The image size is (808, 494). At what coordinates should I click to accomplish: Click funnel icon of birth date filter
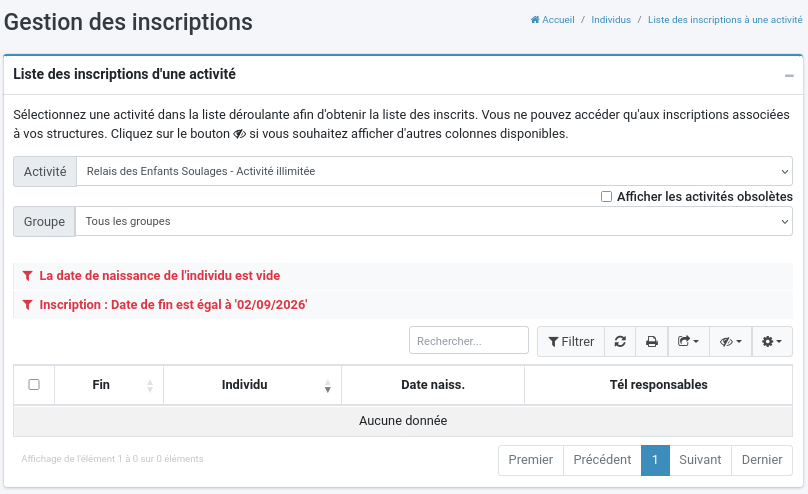(28, 276)
